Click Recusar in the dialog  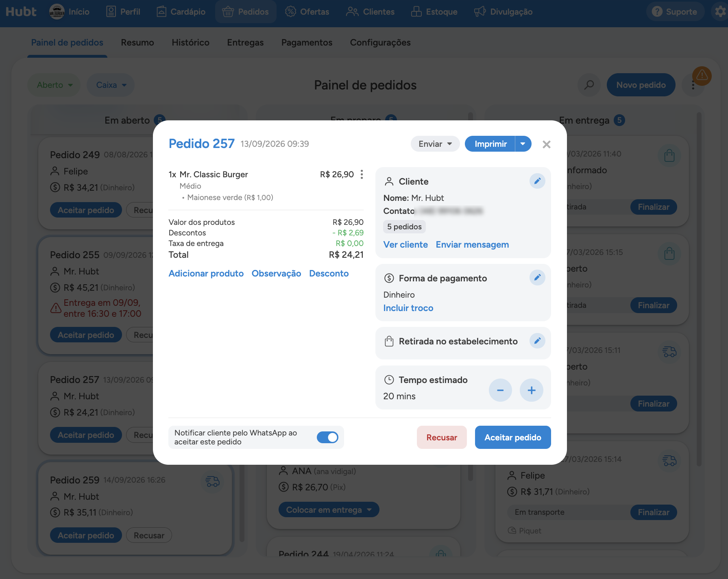442,438
